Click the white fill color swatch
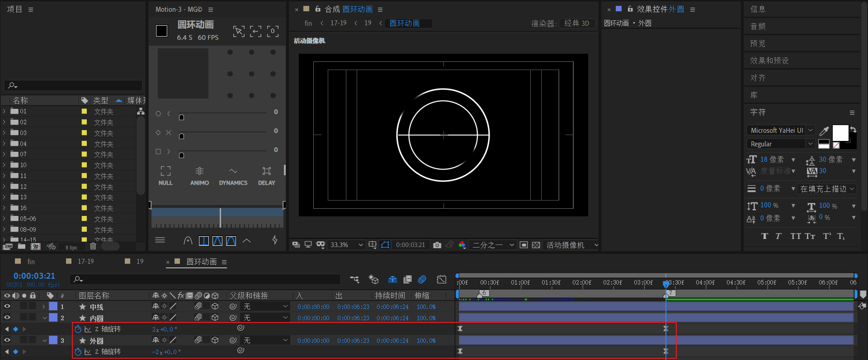The image size is (868, 360). (840, 133)
